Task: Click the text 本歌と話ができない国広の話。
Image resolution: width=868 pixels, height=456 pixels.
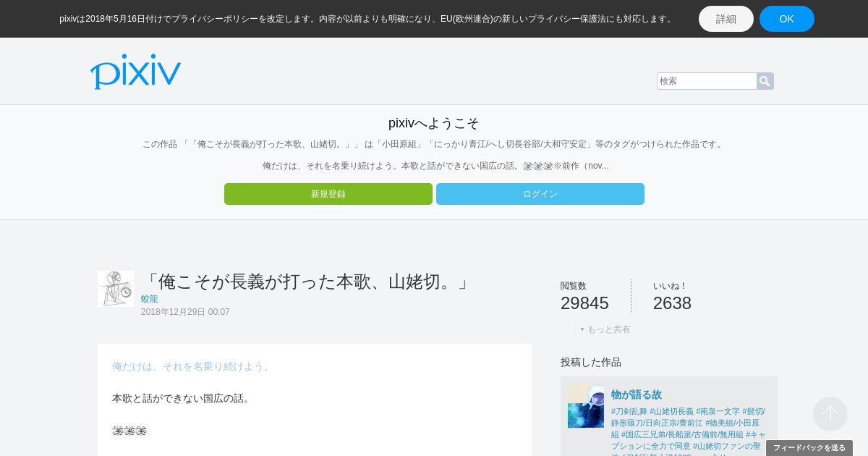Action: click(x=182, y=398)
